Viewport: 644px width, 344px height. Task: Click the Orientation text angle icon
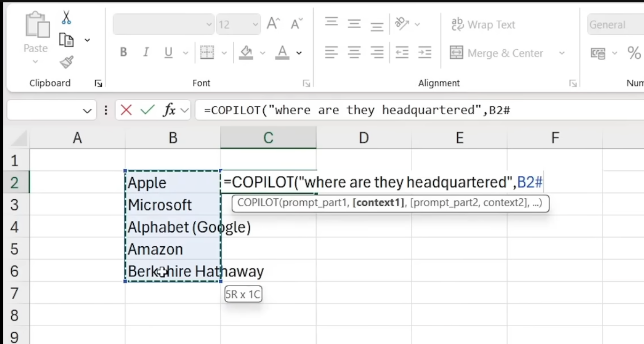pyautogui.click(x=402, y=23)
